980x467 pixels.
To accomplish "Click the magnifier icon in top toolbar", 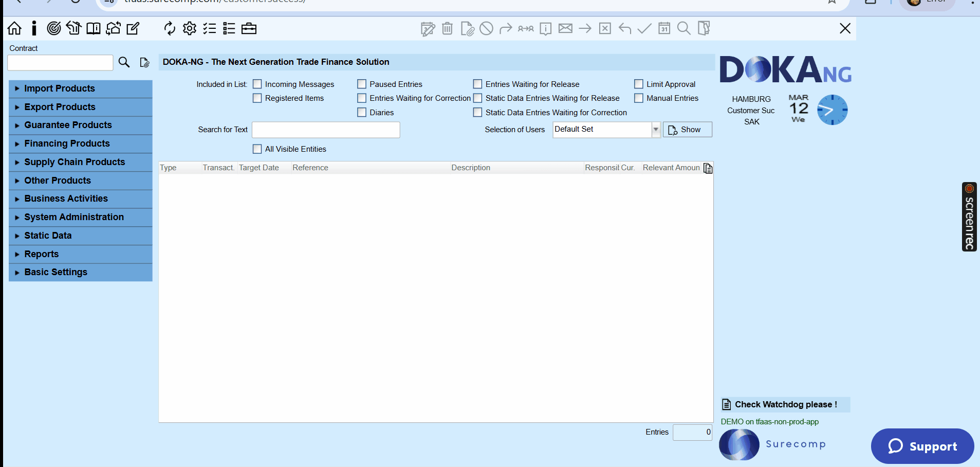I will point(684,28).
